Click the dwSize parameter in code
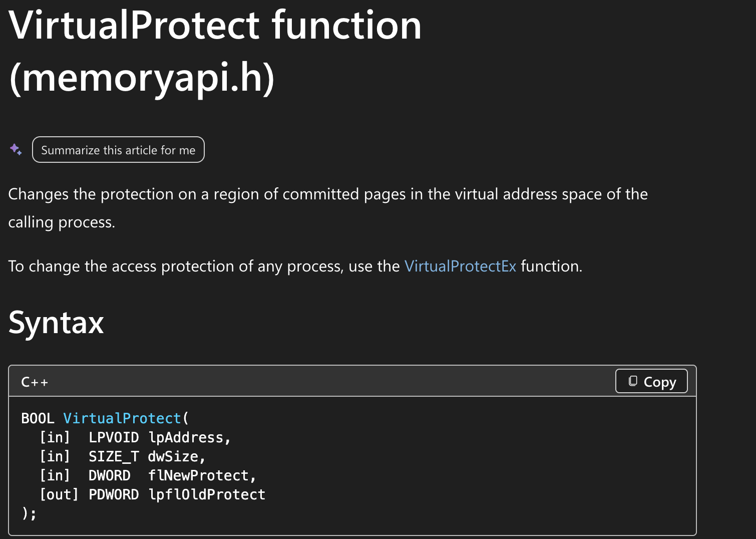756x539 pixels. (173, 456)
